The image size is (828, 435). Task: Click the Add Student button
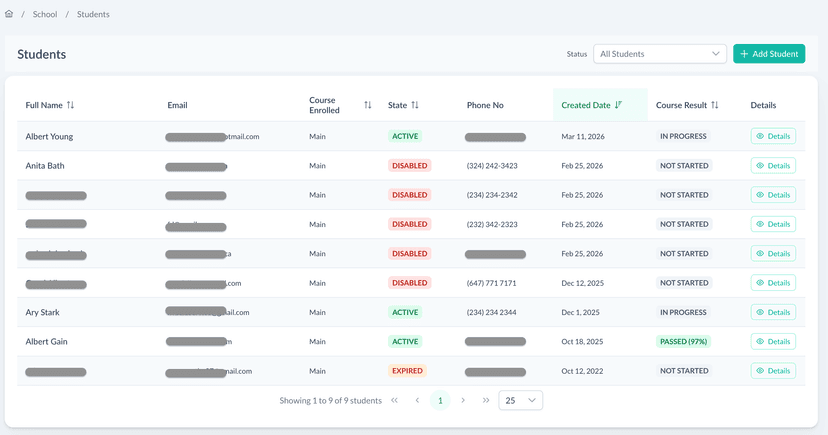[x=768, y=54]
